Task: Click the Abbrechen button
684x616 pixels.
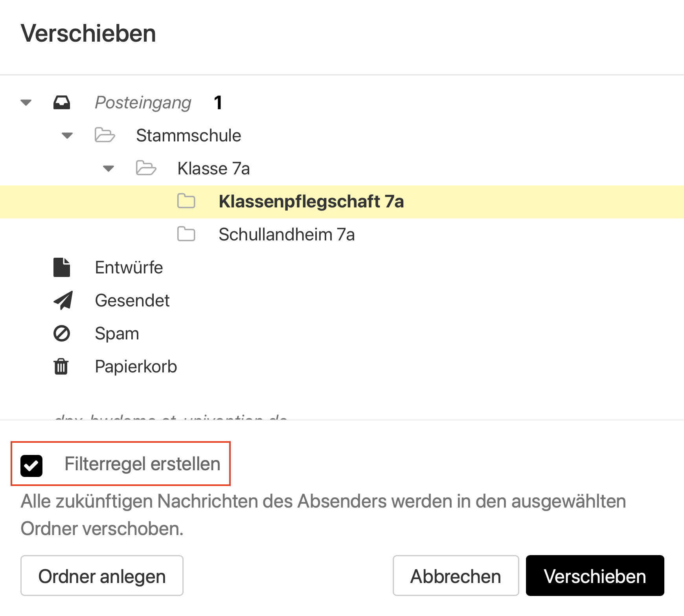Action: (456, 576)
